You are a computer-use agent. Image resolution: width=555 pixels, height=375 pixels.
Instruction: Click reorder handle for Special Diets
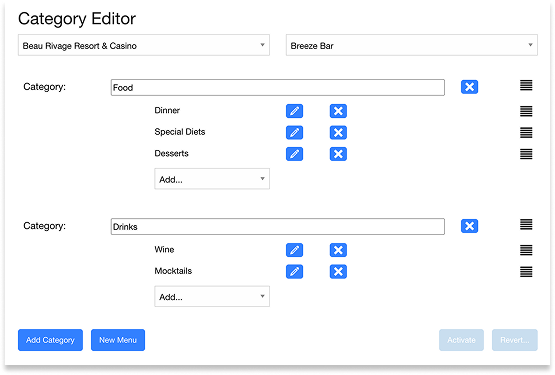[x=526, y=132]
